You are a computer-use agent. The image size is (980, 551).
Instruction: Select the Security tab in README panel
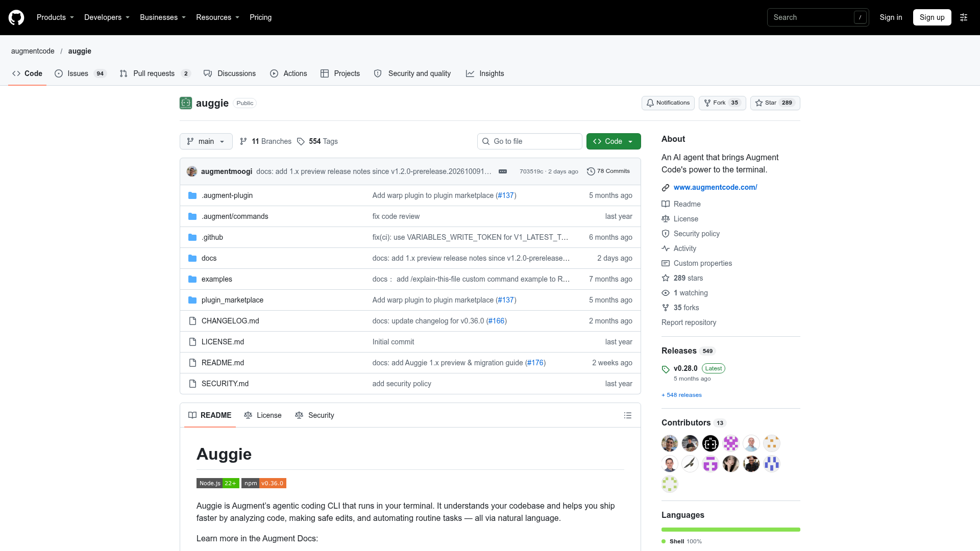pyautogui.click(x=314, y=415)
